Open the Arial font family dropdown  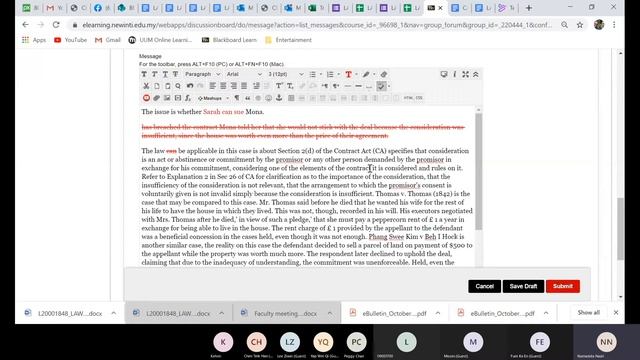(244, 74)
